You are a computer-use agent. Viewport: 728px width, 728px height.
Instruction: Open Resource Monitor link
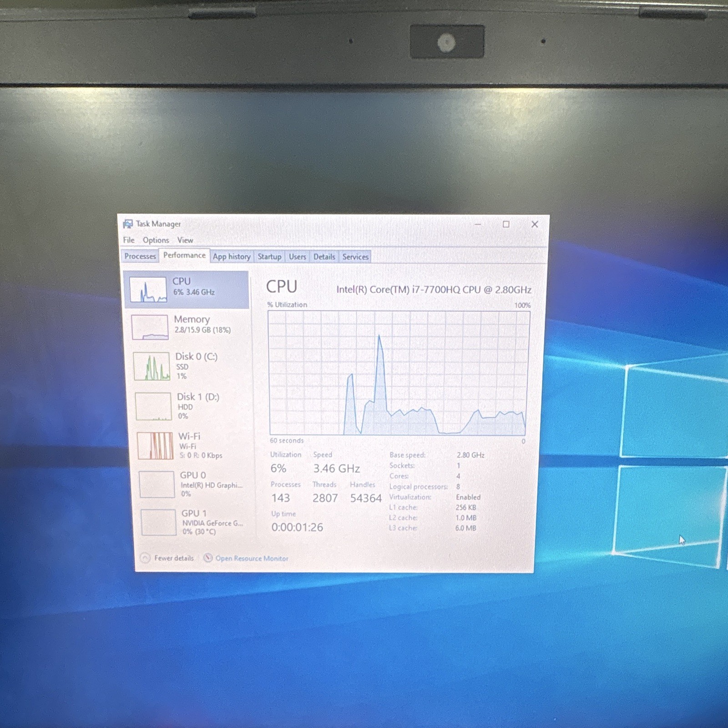(252, 558)
